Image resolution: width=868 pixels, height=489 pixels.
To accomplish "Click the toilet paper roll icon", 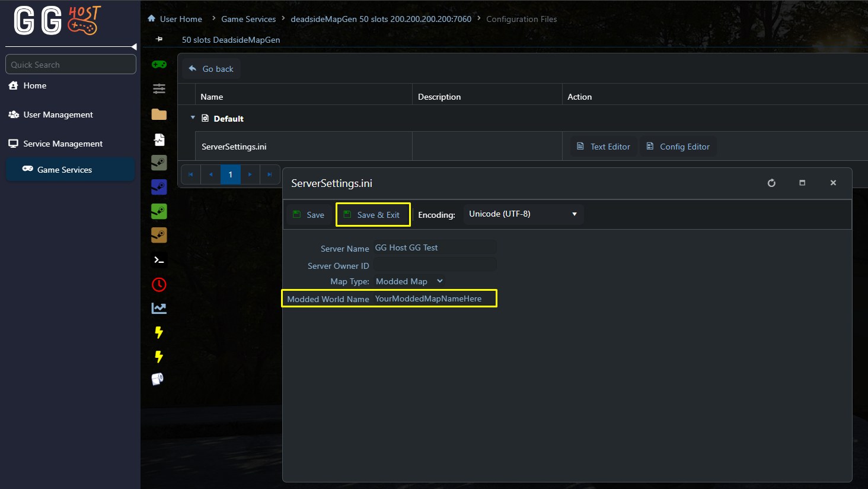I will (158, 379).
